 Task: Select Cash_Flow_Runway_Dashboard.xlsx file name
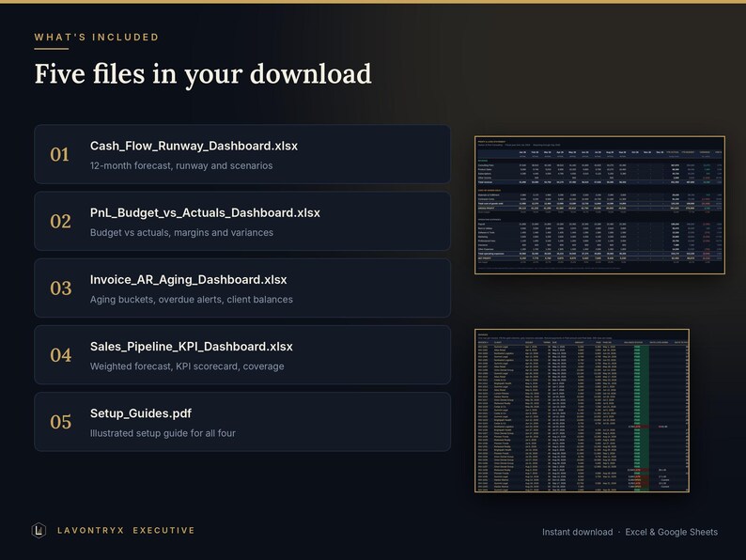coord(194,146)
